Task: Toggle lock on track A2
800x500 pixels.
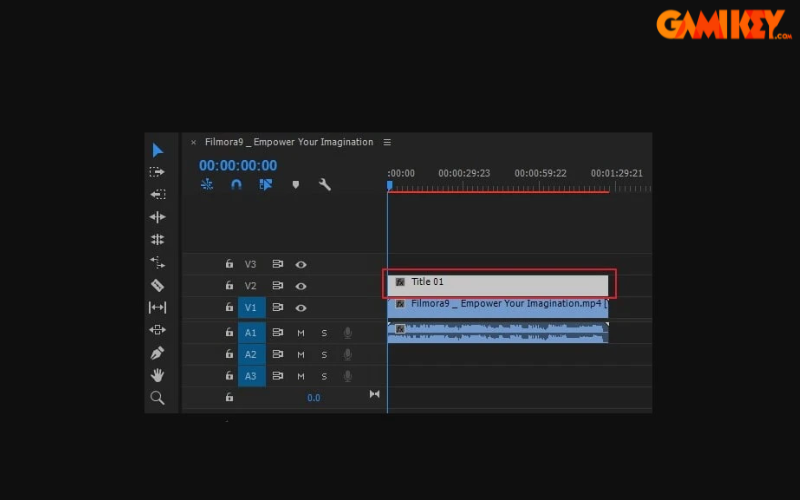Action: (229, 354)
